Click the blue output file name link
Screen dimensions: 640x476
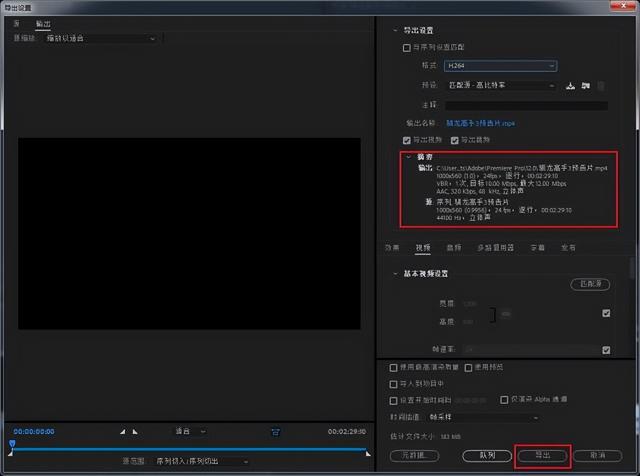480,123
